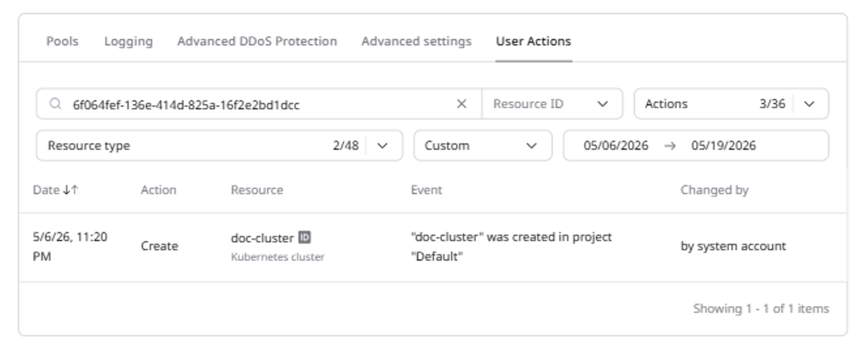Viewport: 868px width, 356px height.
Task: Click the search magnifier icon
Action: (55, 104)
